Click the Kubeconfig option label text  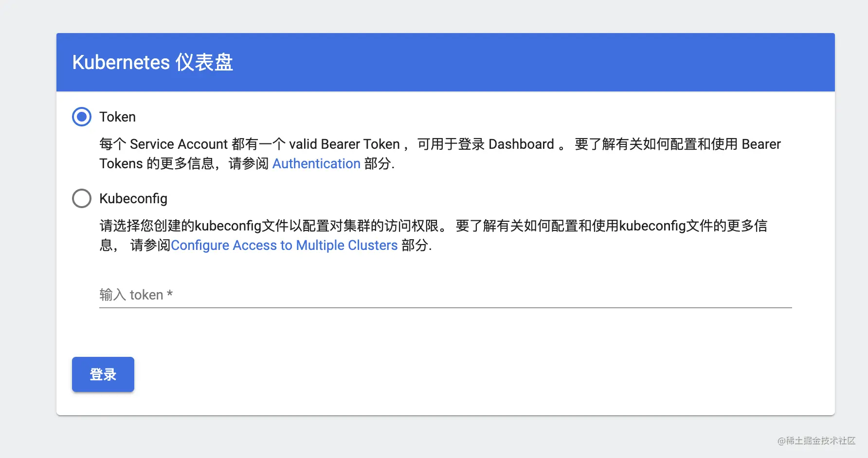(133, 198)
